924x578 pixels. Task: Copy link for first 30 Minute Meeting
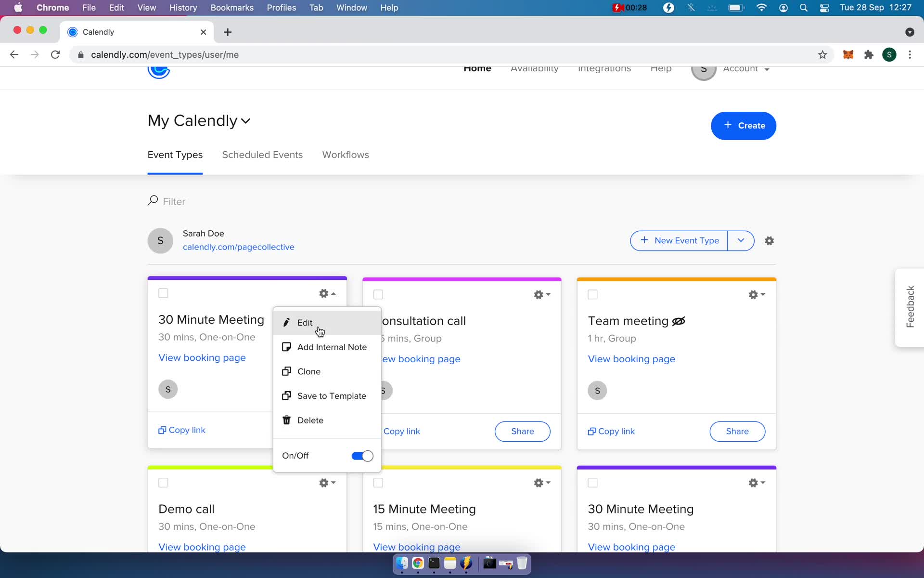point(182,430)
